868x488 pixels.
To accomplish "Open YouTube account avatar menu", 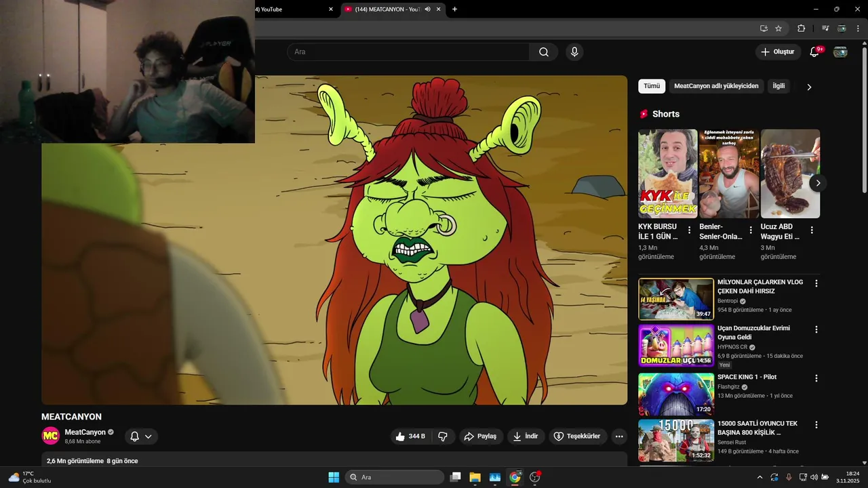I will click(x=840, y=52).
